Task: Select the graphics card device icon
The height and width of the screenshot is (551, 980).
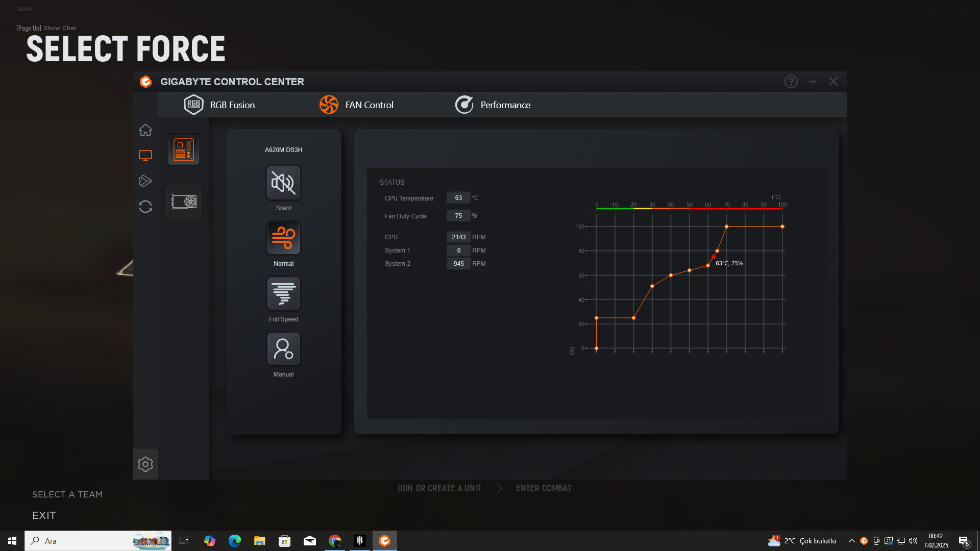Action: click(184, 202)
